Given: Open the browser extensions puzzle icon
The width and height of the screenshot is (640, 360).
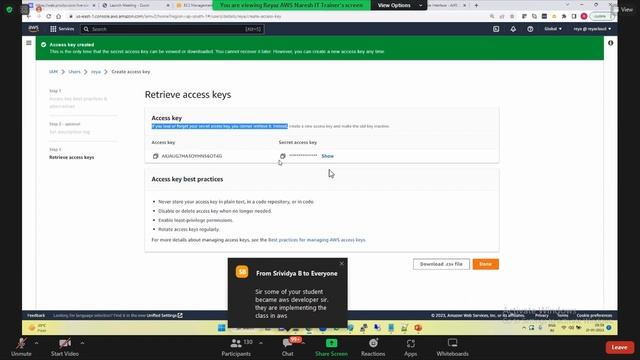Looking at the screenshot, I should click(x=564, y=16).
